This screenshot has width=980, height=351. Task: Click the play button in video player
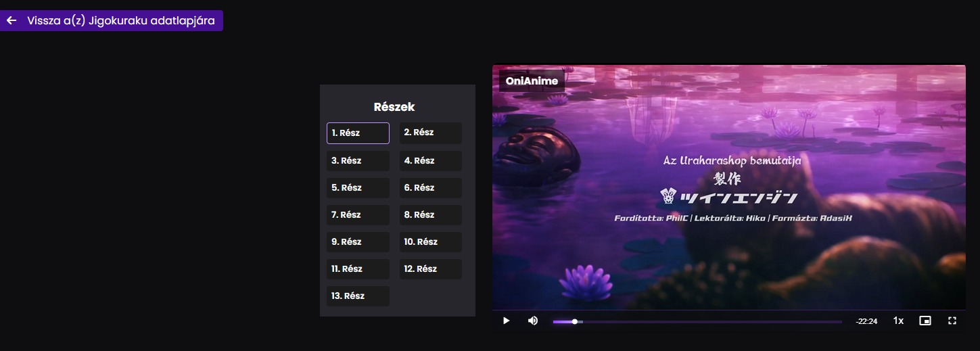coord(506,321)
